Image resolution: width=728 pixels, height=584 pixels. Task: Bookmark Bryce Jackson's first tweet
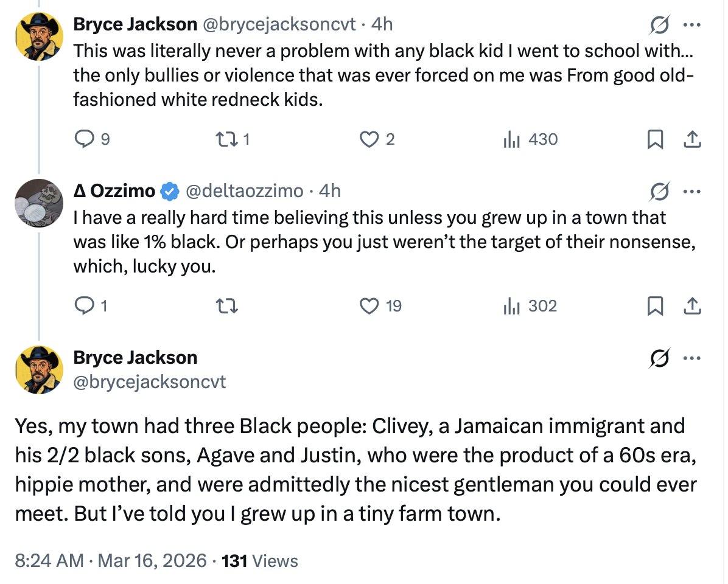(x=654, y=140)
